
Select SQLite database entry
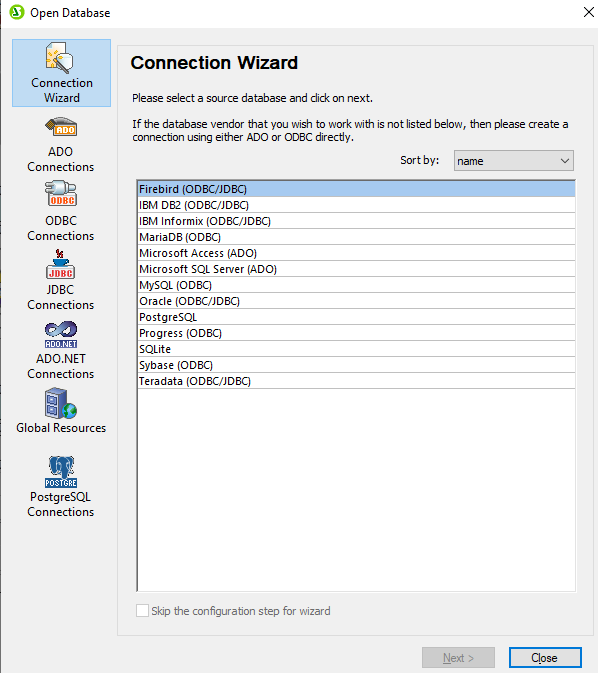tap(356, 349)
